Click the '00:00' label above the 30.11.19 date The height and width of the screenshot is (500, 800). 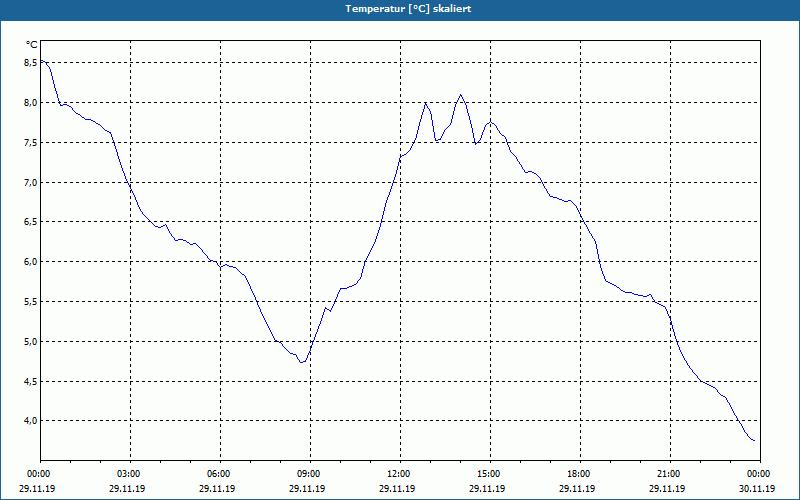click(x=760, y=474)
